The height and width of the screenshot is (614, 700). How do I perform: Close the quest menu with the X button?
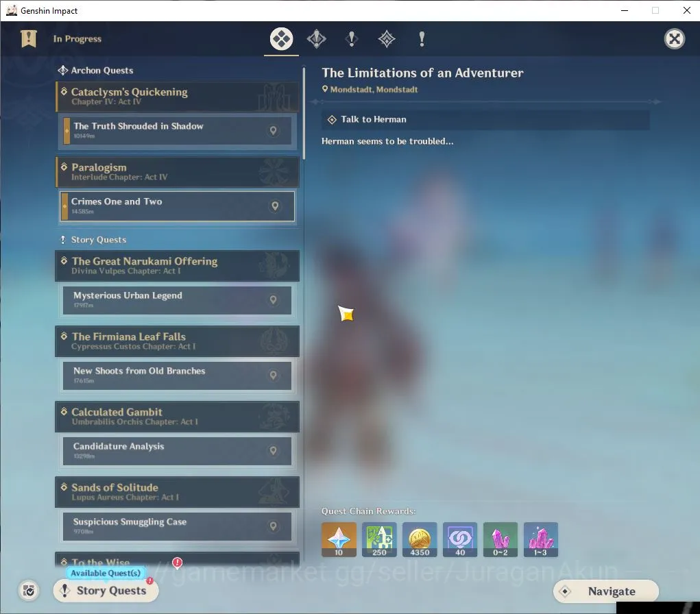(674, 39)
